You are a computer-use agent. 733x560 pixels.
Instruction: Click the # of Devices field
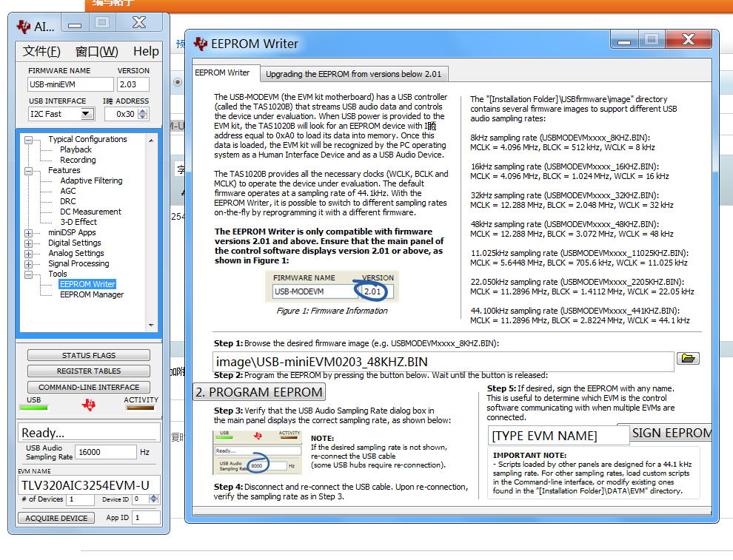coord(81,499)
